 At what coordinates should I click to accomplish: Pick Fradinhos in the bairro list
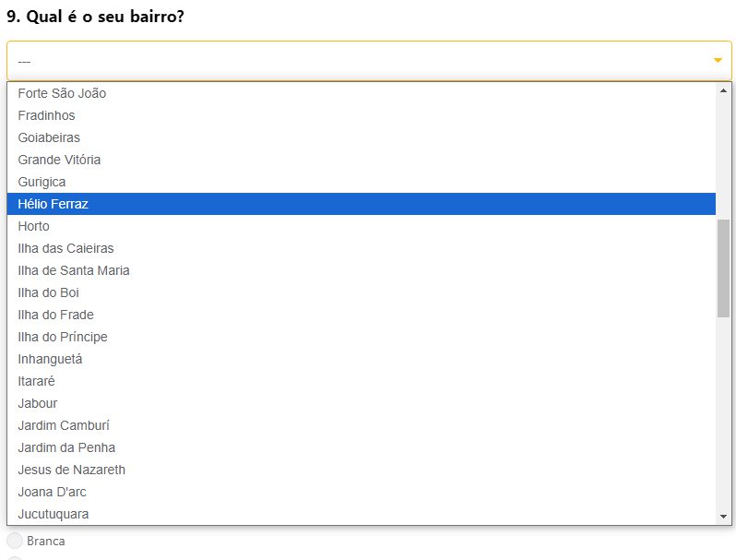46,115
